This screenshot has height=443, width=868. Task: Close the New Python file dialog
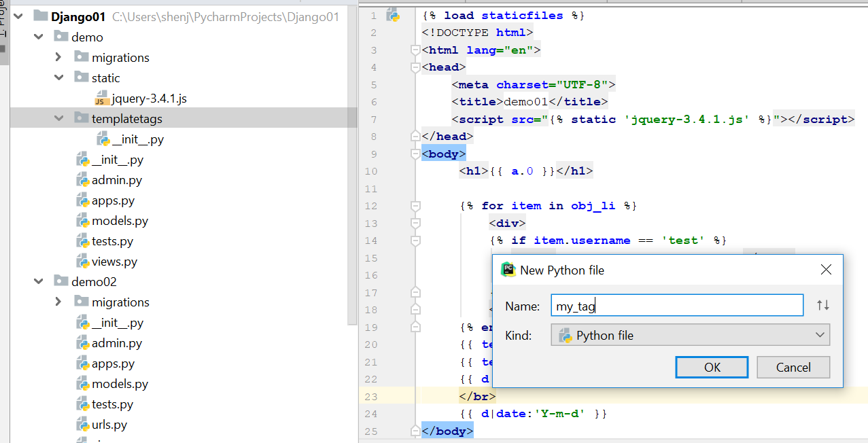(826, 270)
